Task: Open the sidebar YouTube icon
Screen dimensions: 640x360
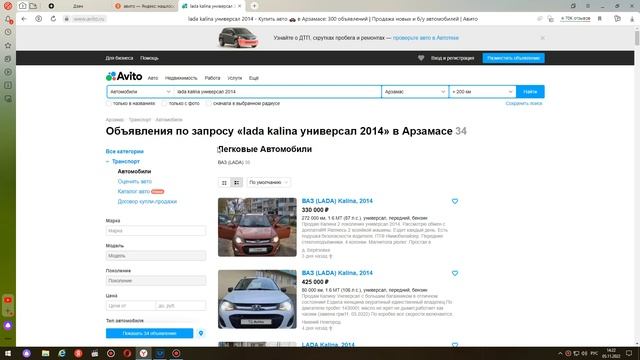Action: 8,300
